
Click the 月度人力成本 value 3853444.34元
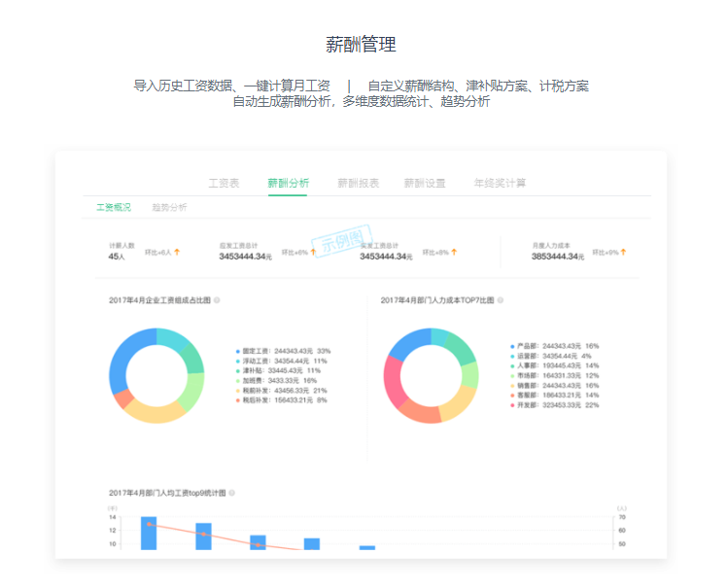point(558,257)
